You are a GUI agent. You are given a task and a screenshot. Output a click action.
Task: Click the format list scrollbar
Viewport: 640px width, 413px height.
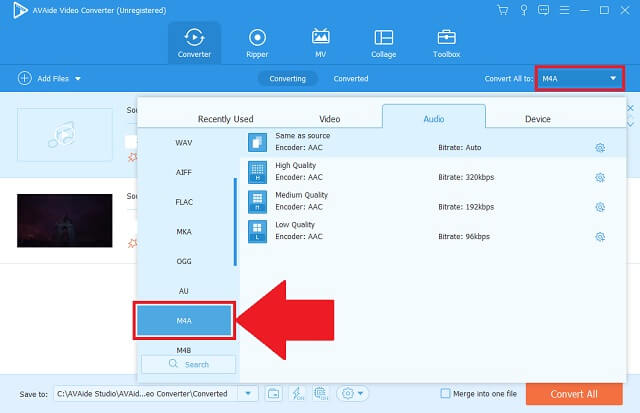tap(235, 222)
